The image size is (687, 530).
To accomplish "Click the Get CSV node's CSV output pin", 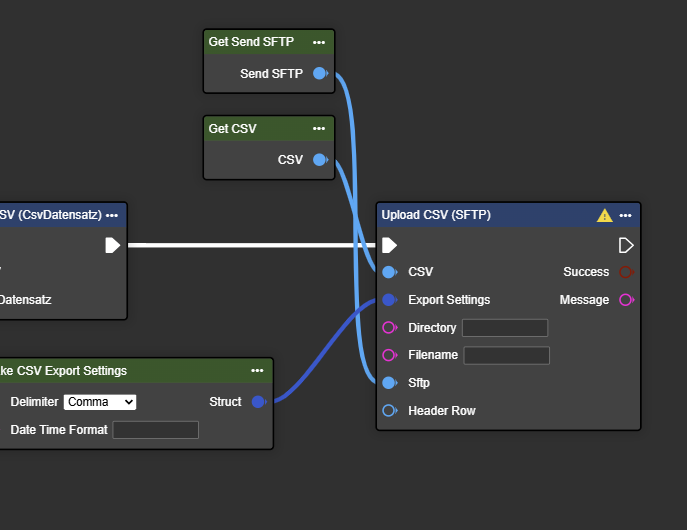I will coord(320,160).
